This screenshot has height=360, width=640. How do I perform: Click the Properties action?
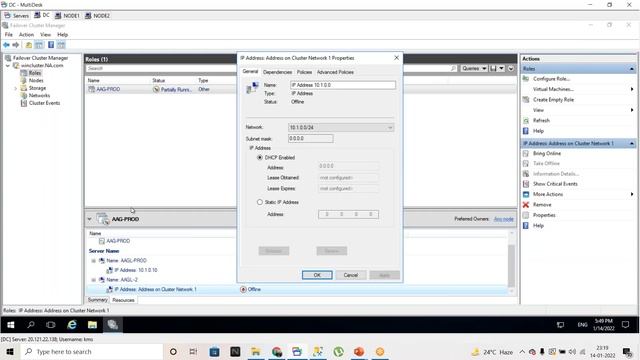[544, 215]
